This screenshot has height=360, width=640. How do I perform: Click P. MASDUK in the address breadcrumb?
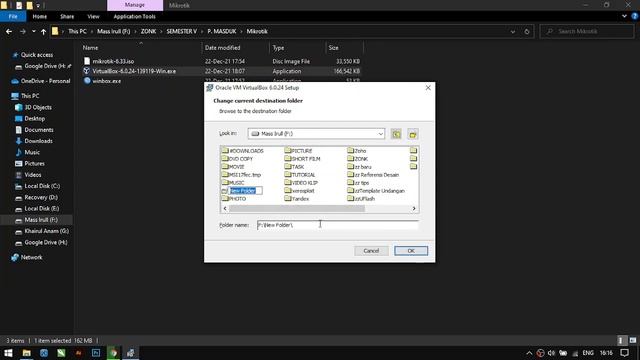click(x=222, y=31)
